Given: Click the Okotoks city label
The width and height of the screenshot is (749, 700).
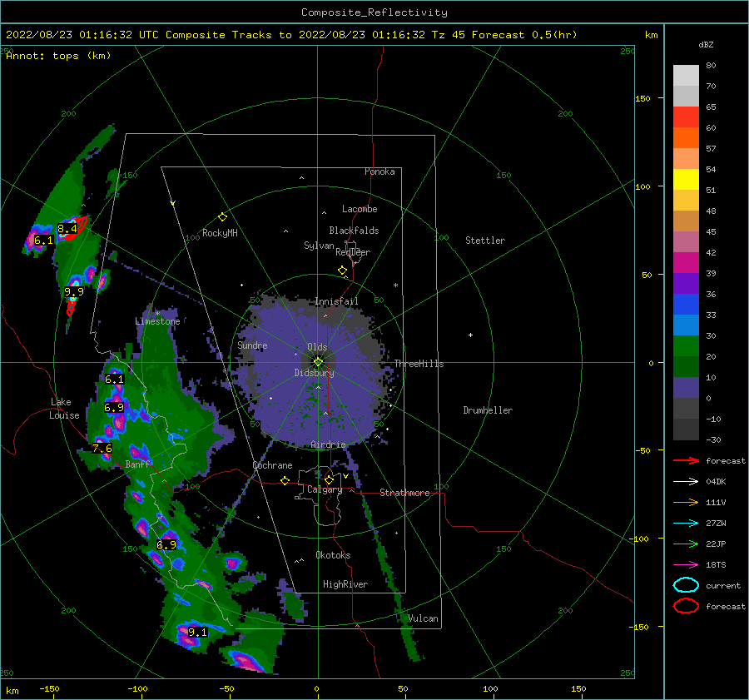Looking at the screenshot, I should pyautogui.click(x=333, y=555).
